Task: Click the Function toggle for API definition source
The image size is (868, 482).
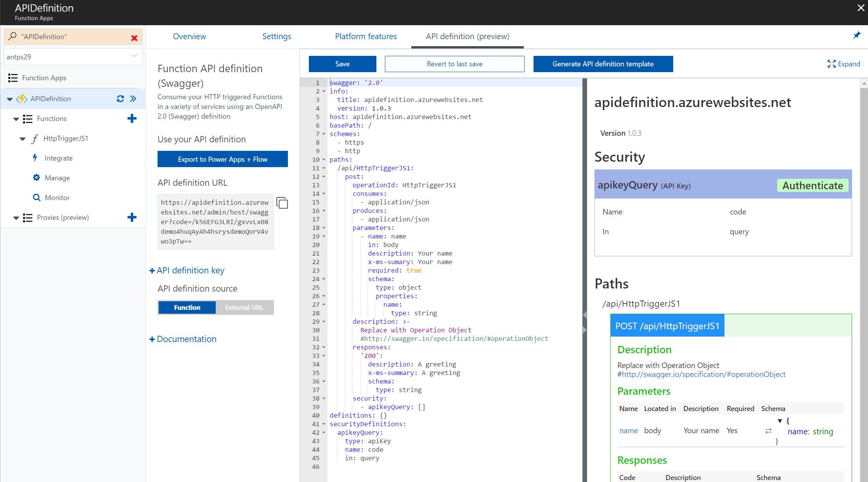Action: tap(186, 307)
